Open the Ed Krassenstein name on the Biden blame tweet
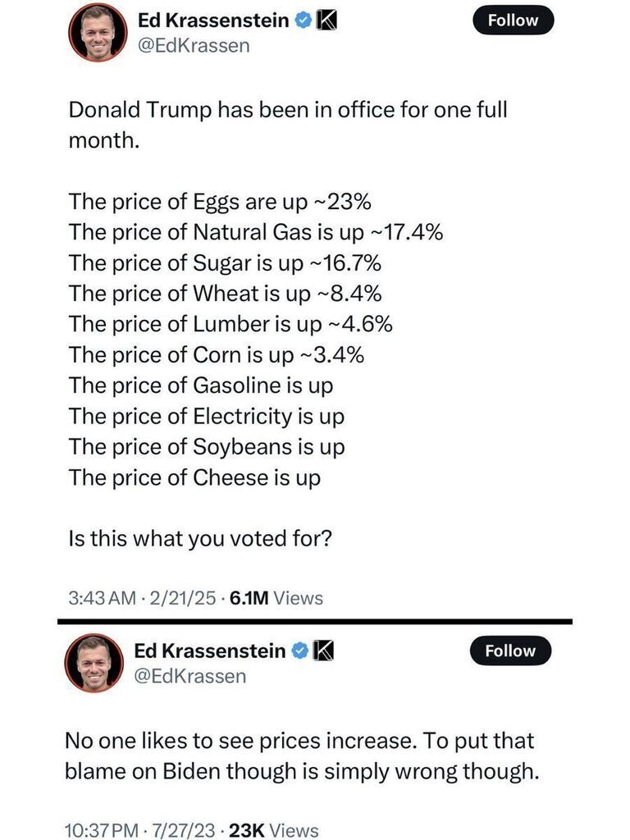 click(x=209, y=651)
